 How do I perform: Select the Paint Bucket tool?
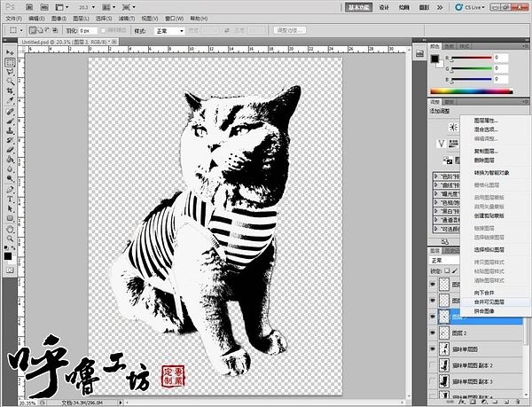point(10,159)
